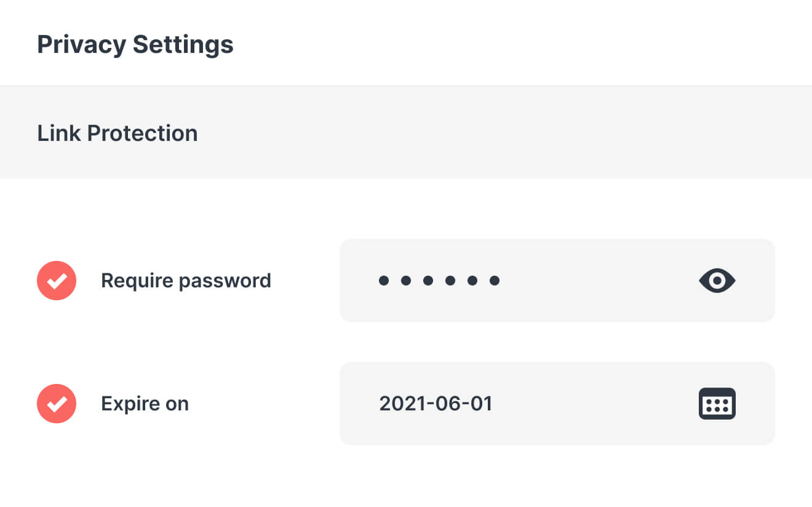Disable the Expire on checkbox
The width and height of the screenshot is (812, 507).
pos(57,404)
